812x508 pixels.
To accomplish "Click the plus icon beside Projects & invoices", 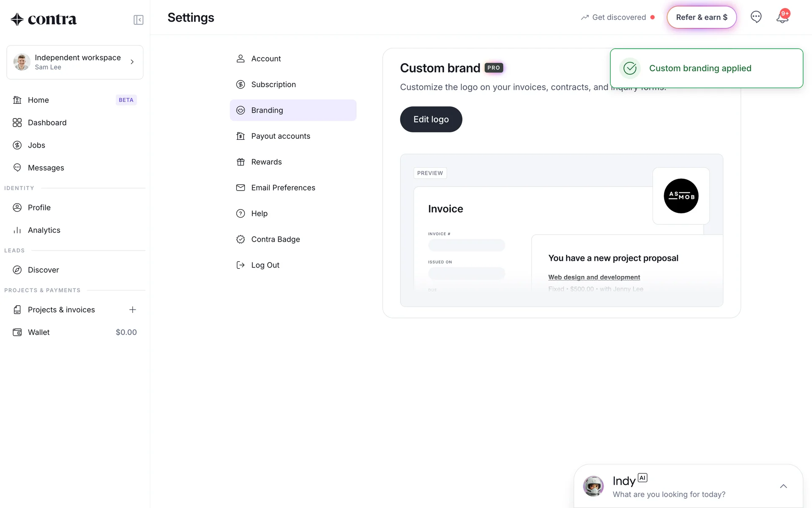I will click(132, 309).
